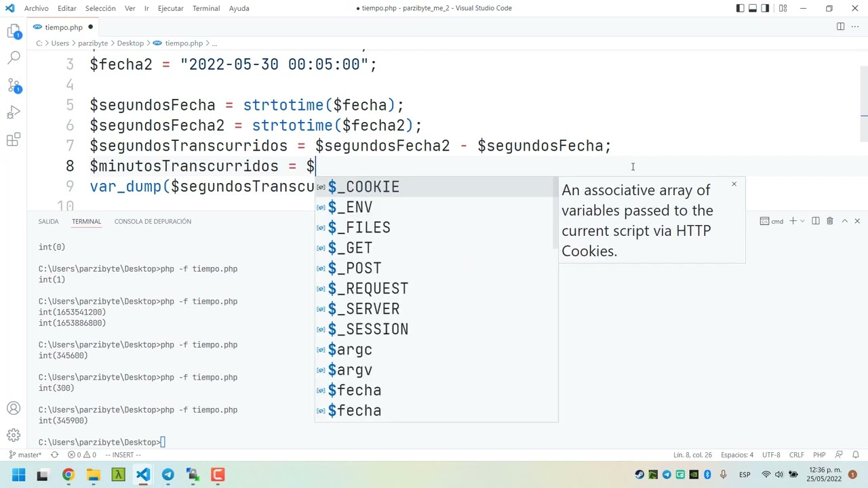This screenshot has width=868, height=488.
Task: Open the Ejecutar menu
Action: pos(170,8)
